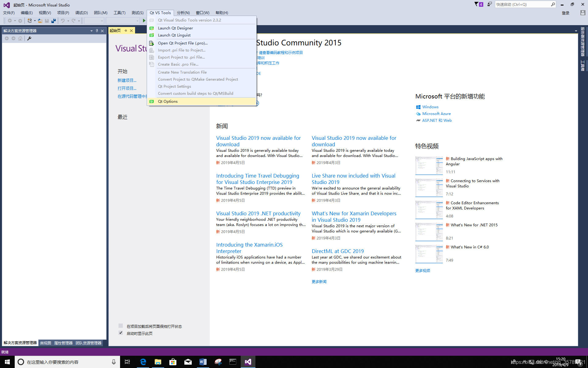This screenshot has width=588, height=368.
Task: Click the Task View taskbar icon
Action: 127,362
